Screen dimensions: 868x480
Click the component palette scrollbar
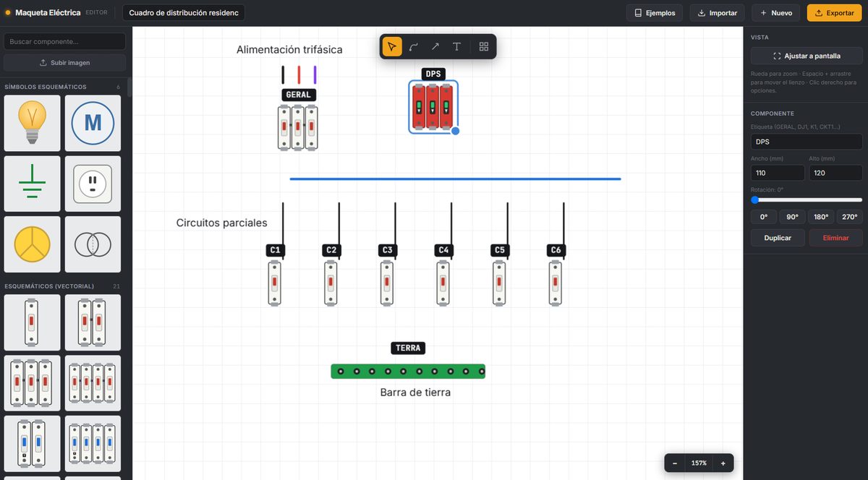tap(130, 87)
